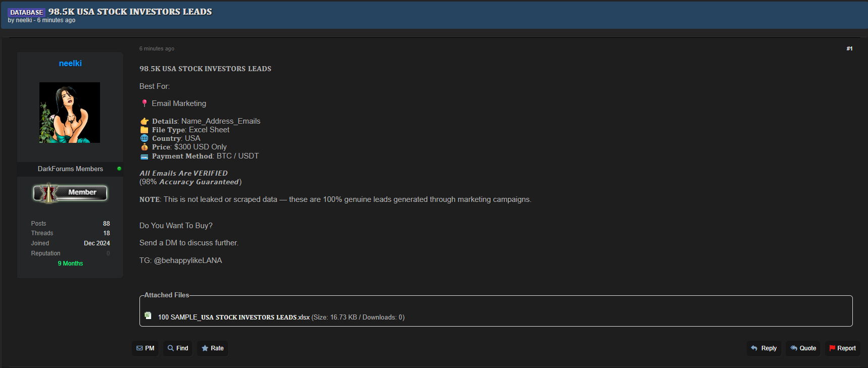Open the thread title in the header
This screenshot has height=368, width=868.
point(130,12)
